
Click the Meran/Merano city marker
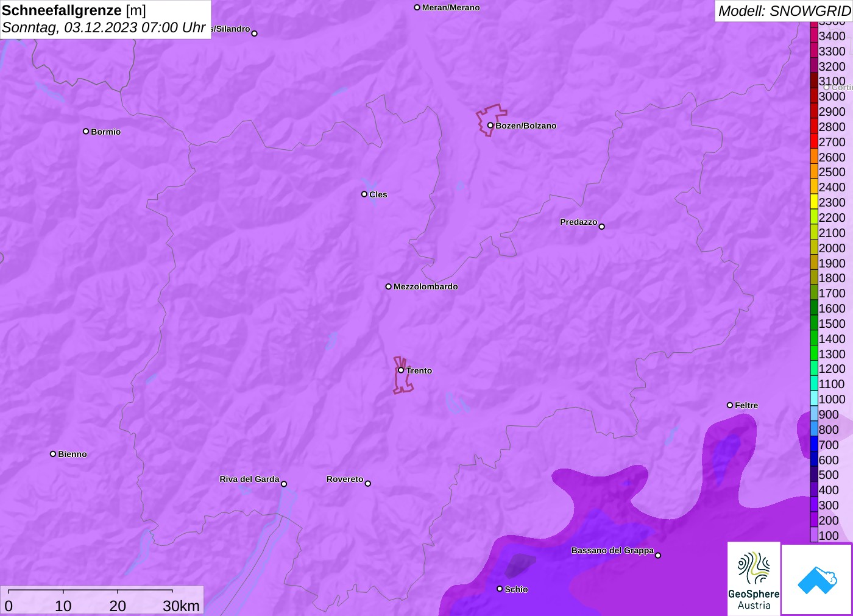point(417,7)
